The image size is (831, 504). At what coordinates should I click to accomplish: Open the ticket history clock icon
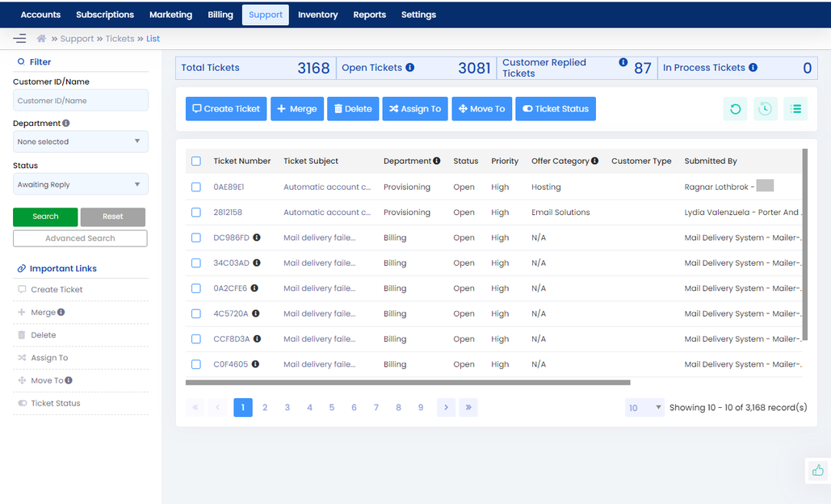765,108
